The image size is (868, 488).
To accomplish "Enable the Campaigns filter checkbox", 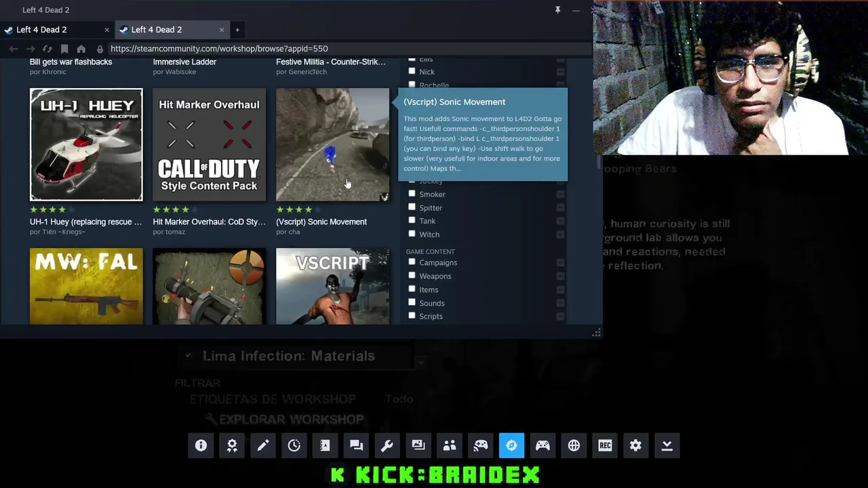I will point(412,262).
